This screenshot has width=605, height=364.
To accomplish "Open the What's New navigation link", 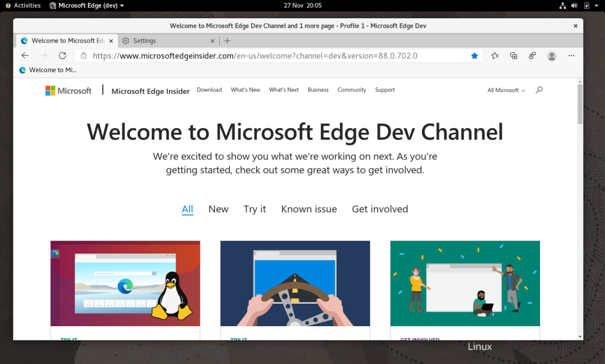I will 245,90.
